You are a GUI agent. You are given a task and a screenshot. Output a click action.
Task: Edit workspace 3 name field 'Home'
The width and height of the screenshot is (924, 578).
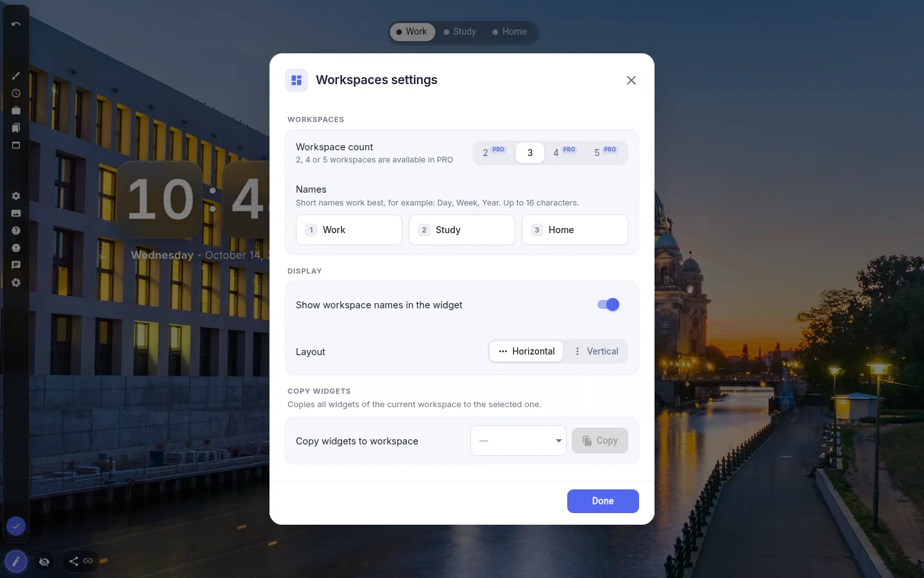[x=575, y=230]
